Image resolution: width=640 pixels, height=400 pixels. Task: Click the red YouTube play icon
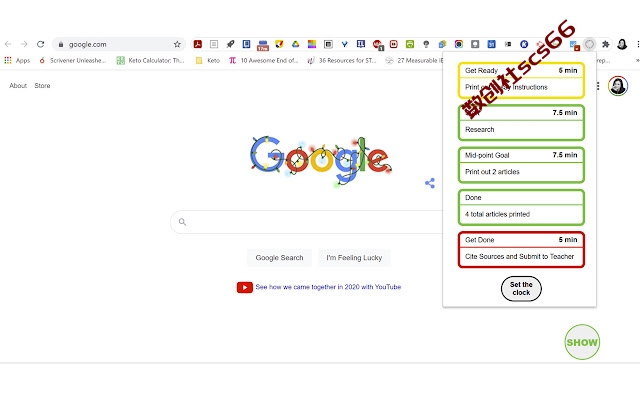pyautogui.click(x=245, y=287)
